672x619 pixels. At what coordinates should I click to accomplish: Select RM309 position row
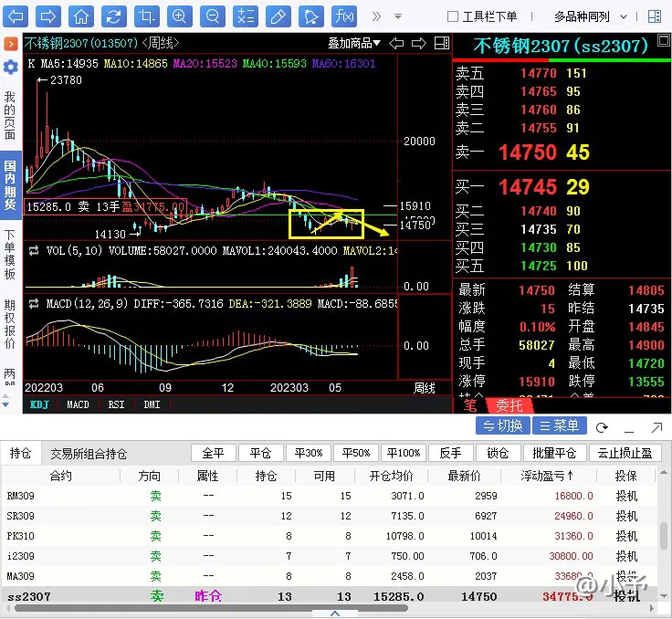329,496
